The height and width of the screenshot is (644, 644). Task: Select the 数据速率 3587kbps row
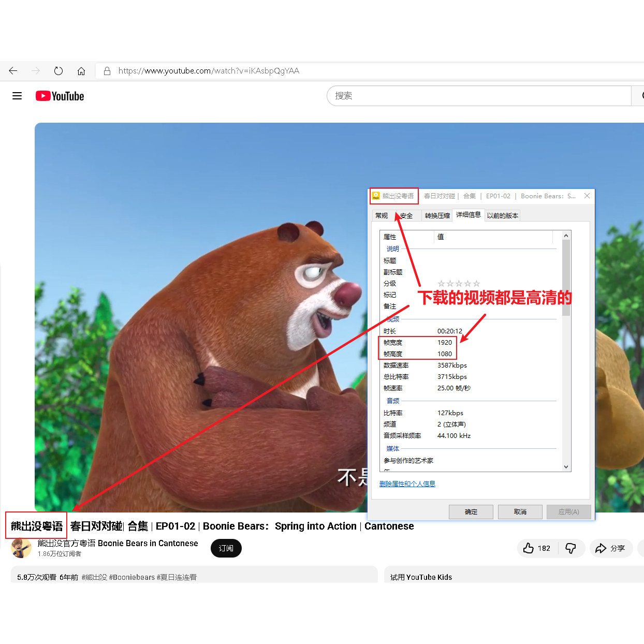[x=469, y=365]
